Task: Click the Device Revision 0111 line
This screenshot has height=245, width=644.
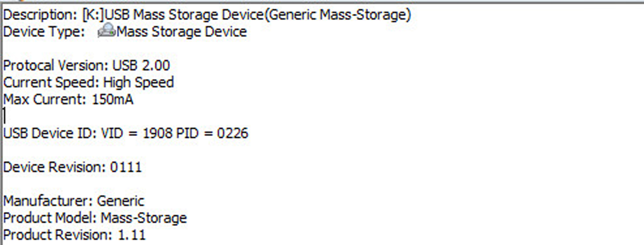Action: (x=73, y=167)
